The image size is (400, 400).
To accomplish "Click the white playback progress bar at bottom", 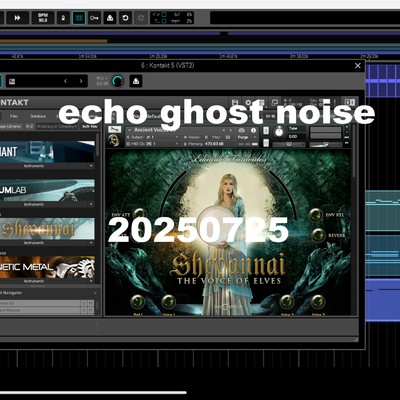I will point(93,393).
